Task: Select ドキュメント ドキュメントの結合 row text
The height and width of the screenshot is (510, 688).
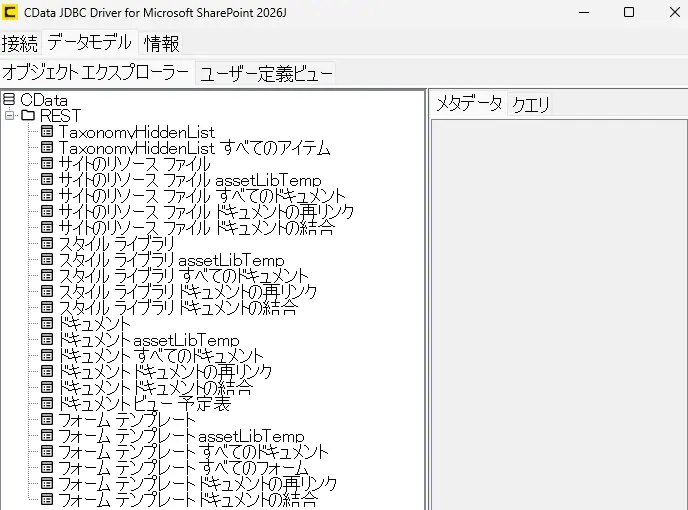Action: 156,388
